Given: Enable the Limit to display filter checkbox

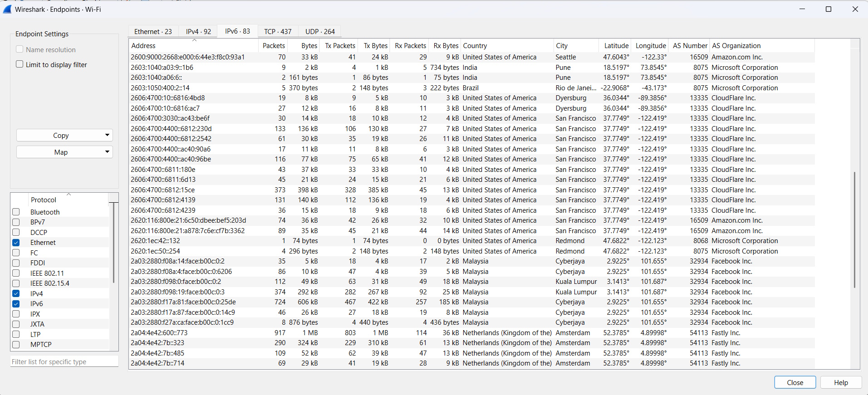Looking at the screenshot, I should pyautogui.click(x=20, y=64).
